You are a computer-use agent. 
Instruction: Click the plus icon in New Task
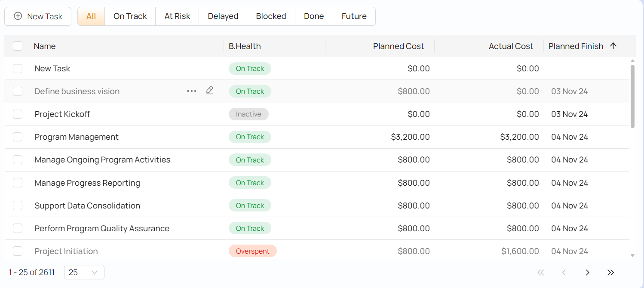point(18,16)
